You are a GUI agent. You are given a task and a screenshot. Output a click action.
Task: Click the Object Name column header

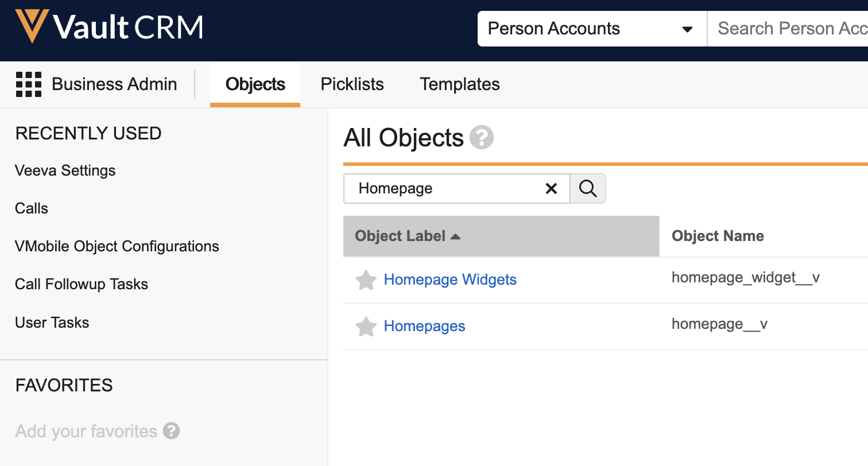coord(718,236)
